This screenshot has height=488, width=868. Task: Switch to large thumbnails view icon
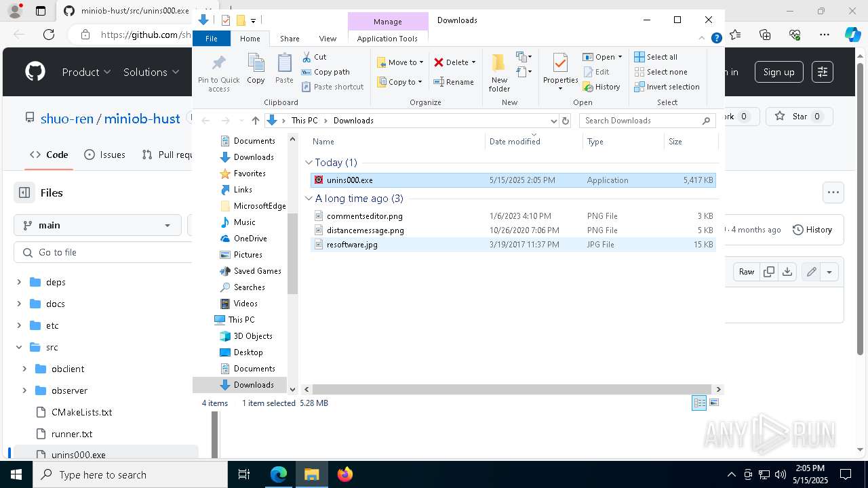[x=713, y=403]
